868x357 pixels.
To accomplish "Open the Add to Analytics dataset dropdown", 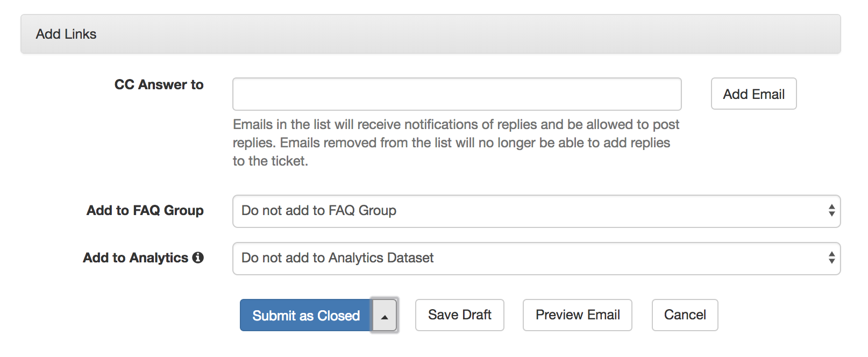I will (x=536, y=258).
